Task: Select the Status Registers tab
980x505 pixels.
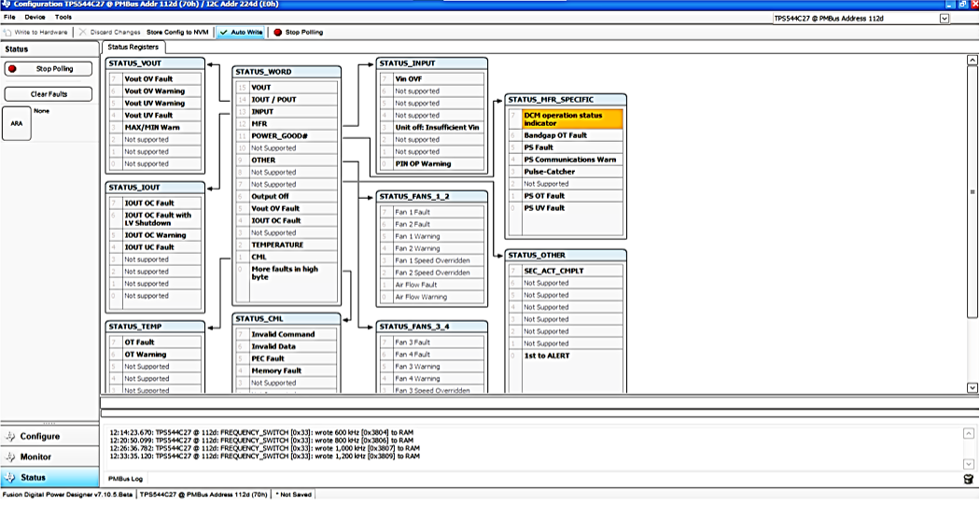Action: click(133, 47)
